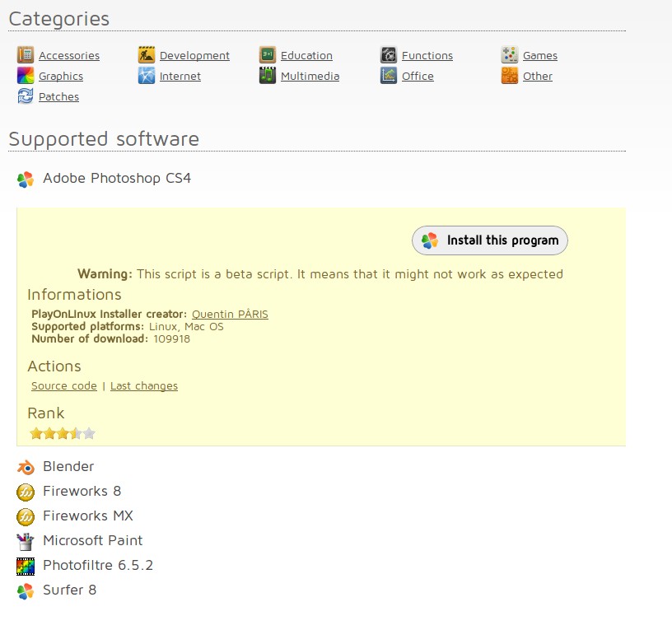Click the Supported platforms value Linux, Mac OS
672x630 pixels.
(x=186, y=327)
